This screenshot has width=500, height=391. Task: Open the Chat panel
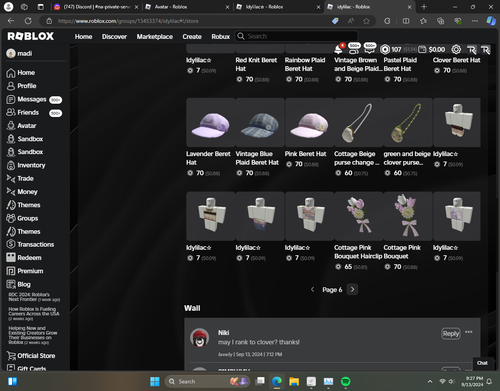point(482,363)
